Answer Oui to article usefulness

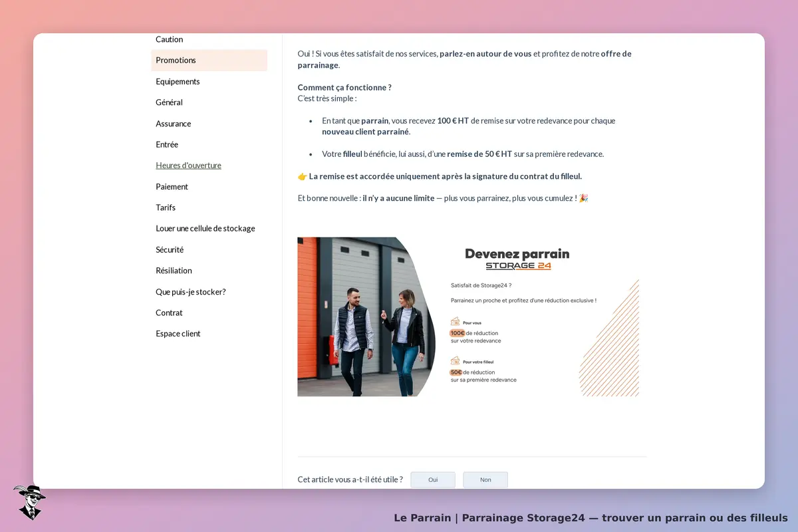pyautogui.click(x=433, y=479)
